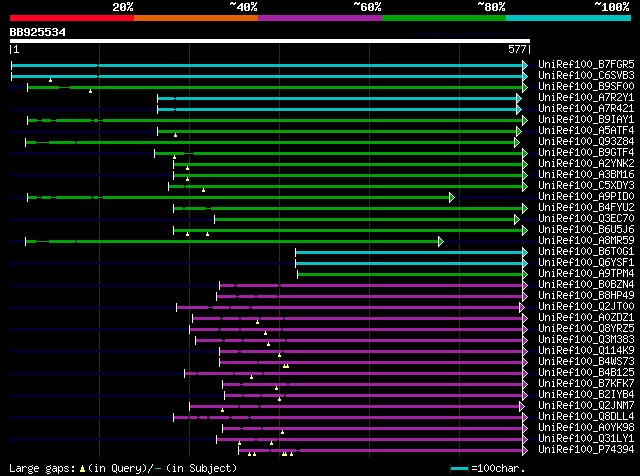Click the red 20% identity color segment
Screen dimensions: 640x476
click(72, 18)
